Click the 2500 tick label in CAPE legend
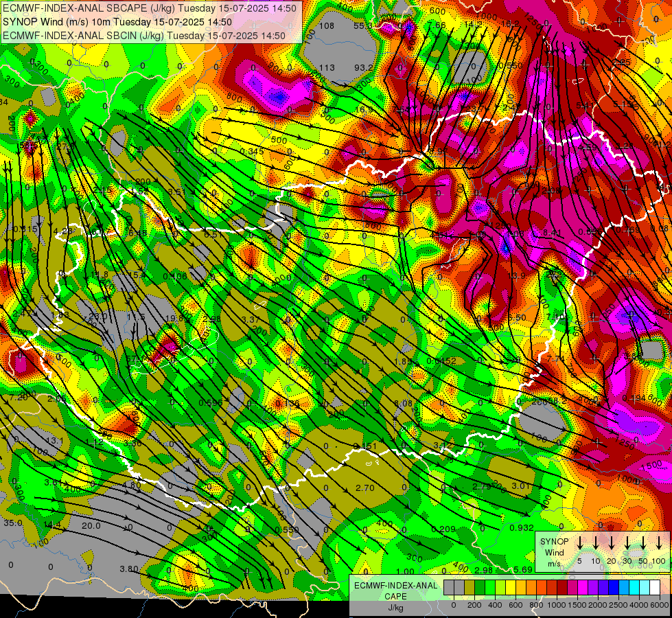672x618 pixels. pos(618,605)
